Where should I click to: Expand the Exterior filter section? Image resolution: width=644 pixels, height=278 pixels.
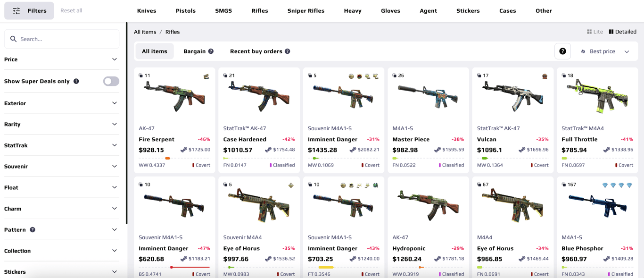point(61,103)
